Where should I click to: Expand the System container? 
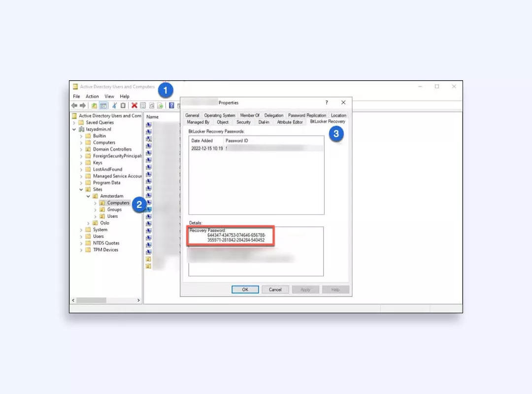pyautogui.click(x=82, y=230)
